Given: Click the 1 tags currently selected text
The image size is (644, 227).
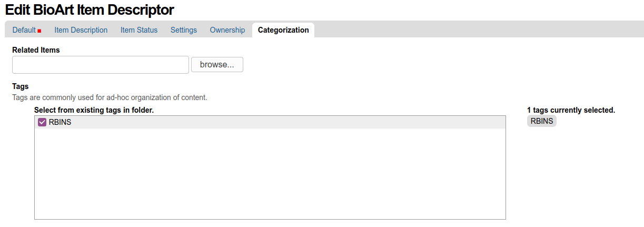Looking at the screenshot, I should [571, 110].
